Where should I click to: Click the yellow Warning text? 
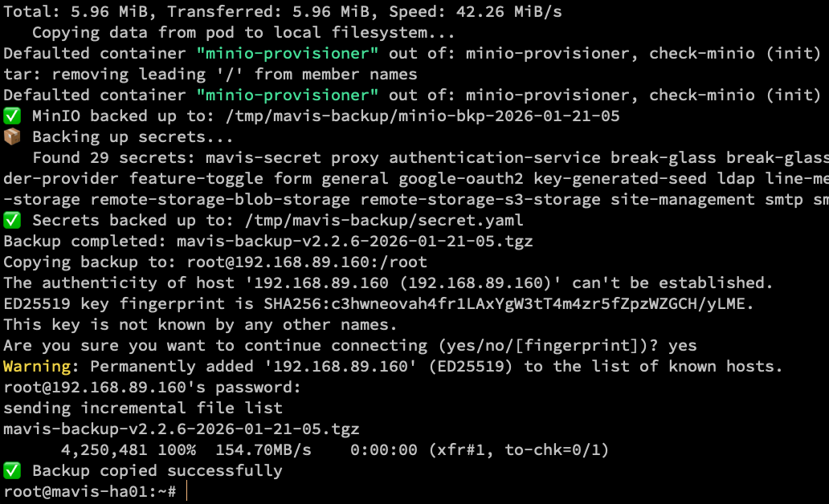37,367
